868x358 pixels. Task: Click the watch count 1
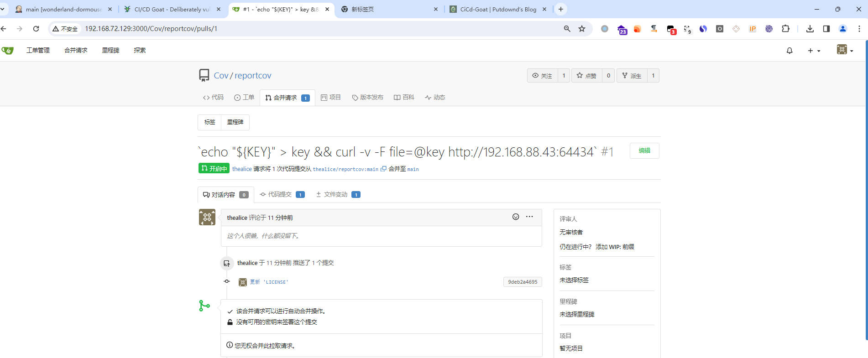click(x=564, y=76)
